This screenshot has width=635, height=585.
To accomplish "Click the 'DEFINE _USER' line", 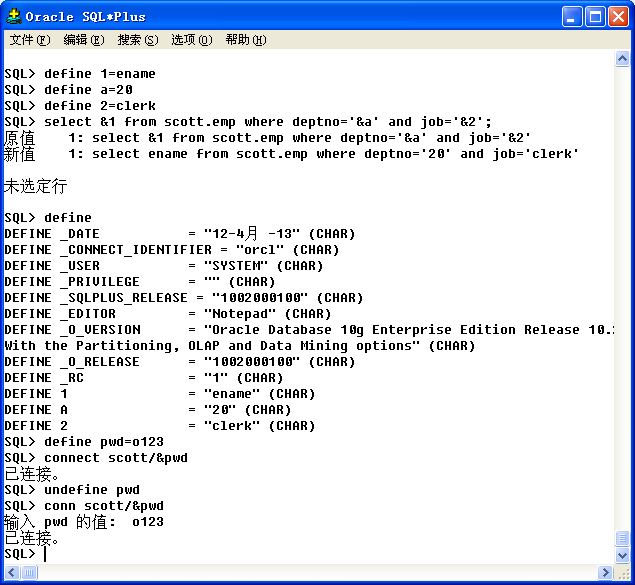I will click(x=164, y=266).
